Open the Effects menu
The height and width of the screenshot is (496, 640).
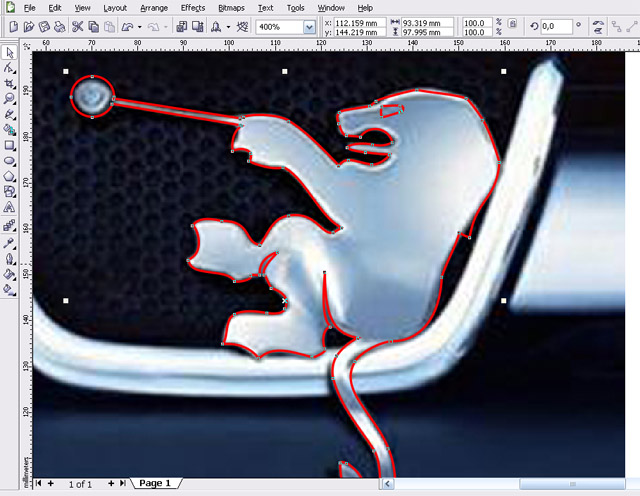click(193, 8)
